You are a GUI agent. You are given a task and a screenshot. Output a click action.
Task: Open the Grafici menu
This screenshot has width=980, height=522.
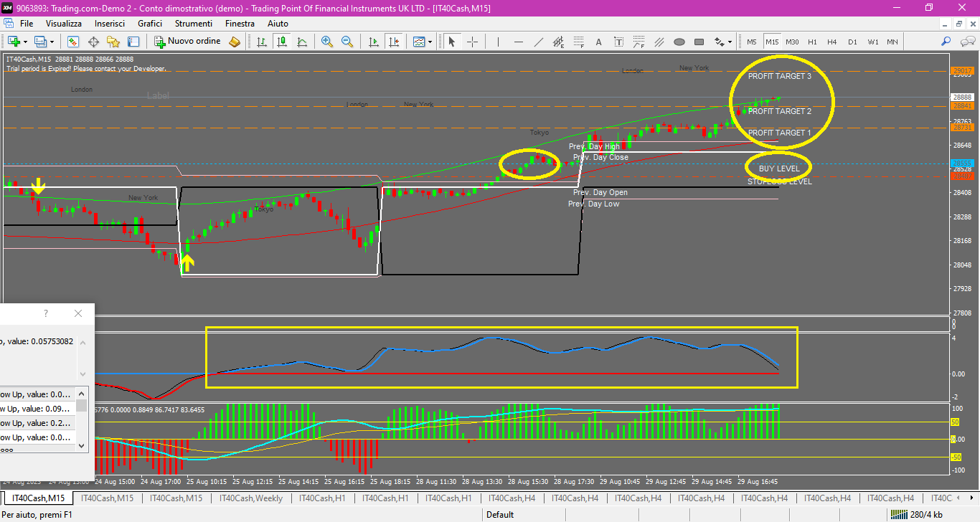tap(150, 24)
